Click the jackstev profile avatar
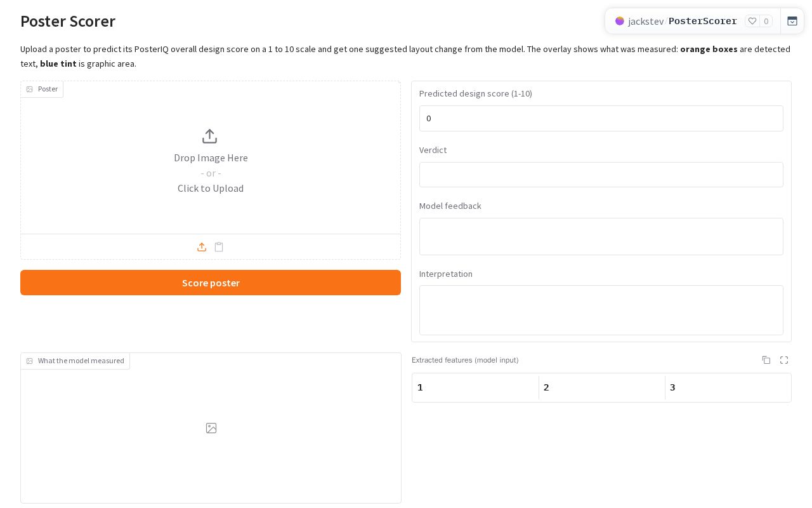 tap(620, 21)
